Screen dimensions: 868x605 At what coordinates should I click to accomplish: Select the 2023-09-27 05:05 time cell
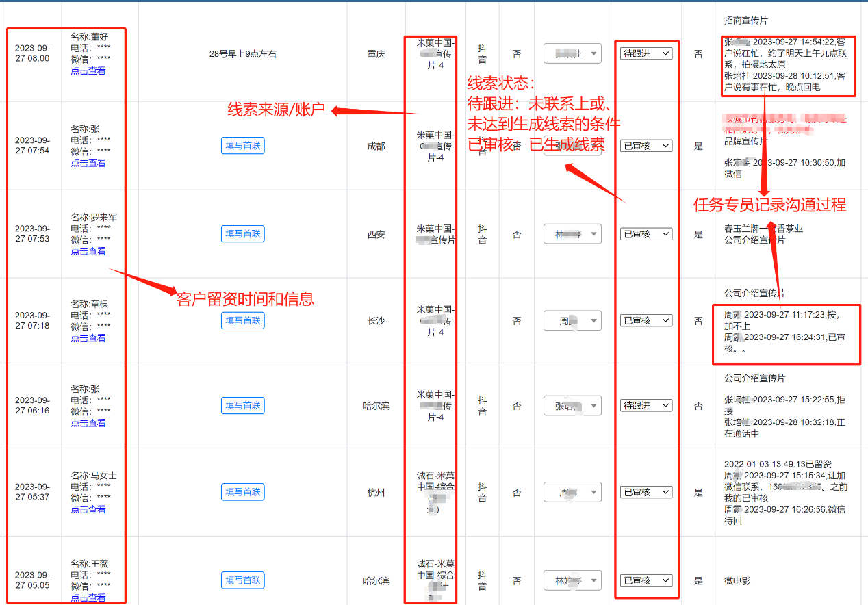(32, 580)
